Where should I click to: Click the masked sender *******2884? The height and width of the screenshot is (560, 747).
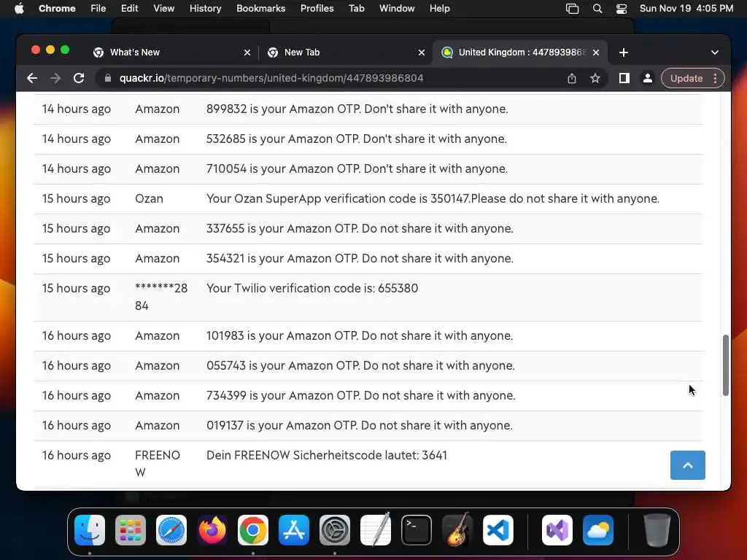click(161, 297)
